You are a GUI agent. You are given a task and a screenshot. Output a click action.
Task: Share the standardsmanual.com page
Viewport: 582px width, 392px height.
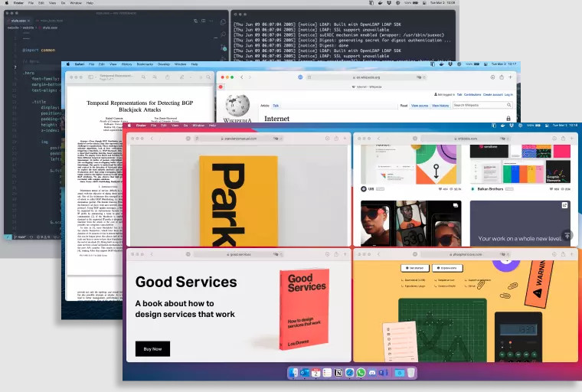[x=336, y=139]
